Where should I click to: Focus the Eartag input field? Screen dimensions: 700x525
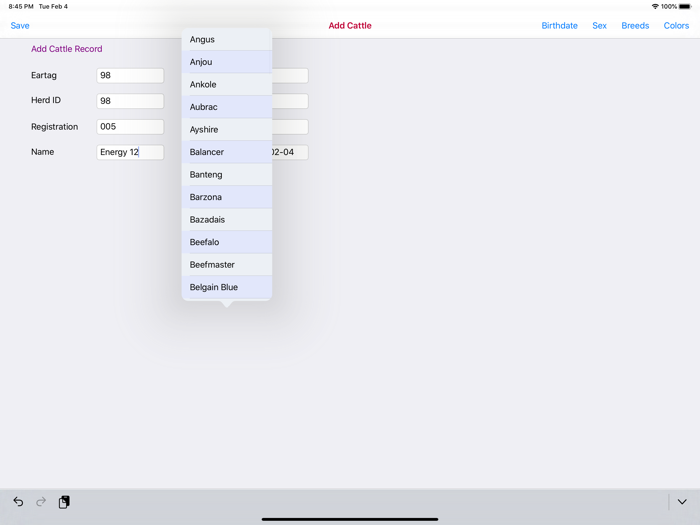130,75
